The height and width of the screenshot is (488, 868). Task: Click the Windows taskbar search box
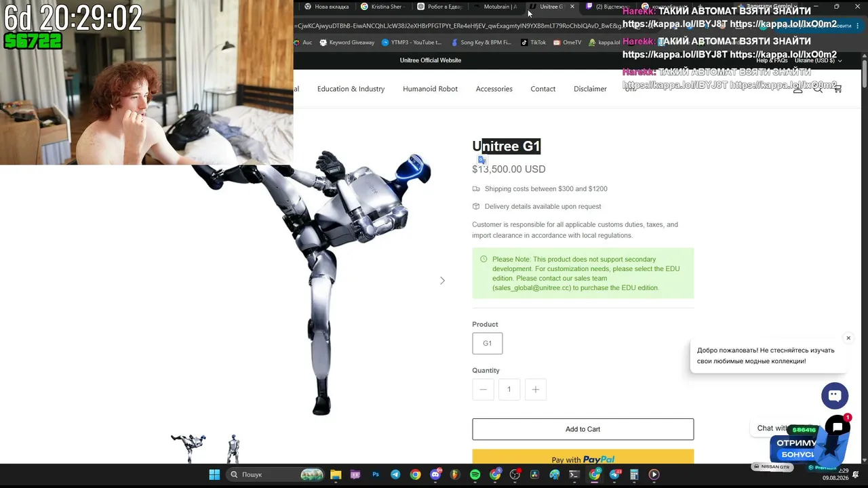pos(276,474)
